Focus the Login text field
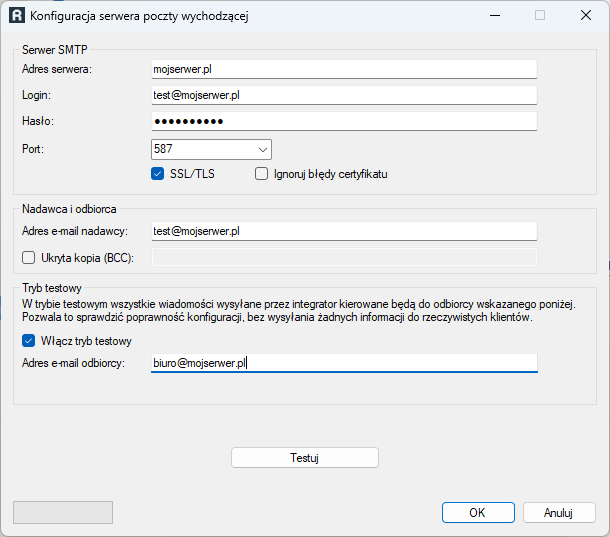This screenshot has width=610, height=537. tap(343, 94)
